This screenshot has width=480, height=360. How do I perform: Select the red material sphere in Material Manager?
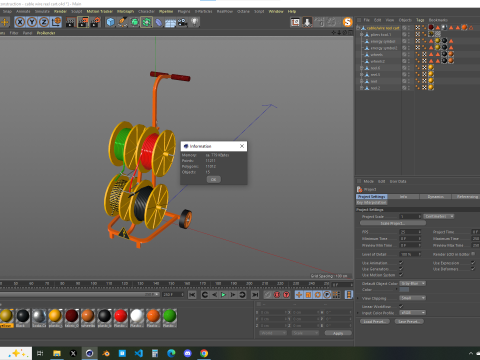pyautogui.click(x=120, y=315)
